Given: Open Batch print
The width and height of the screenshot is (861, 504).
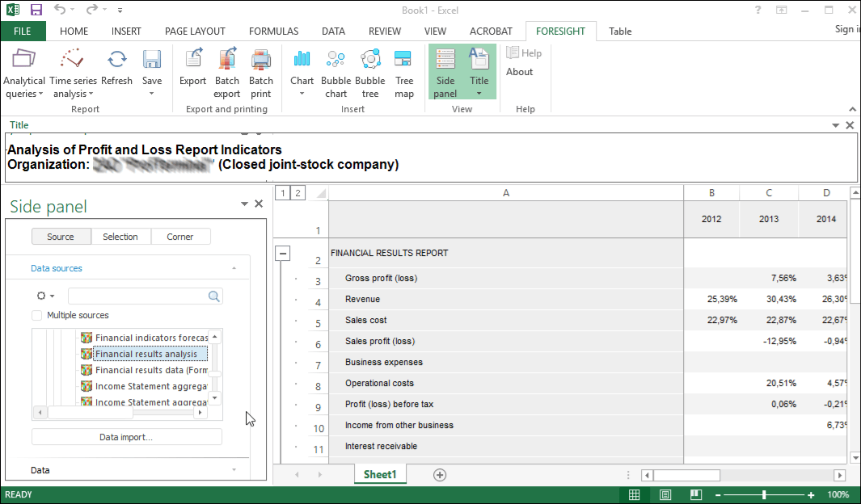Looking at the screenshot, I should (260, 73).
